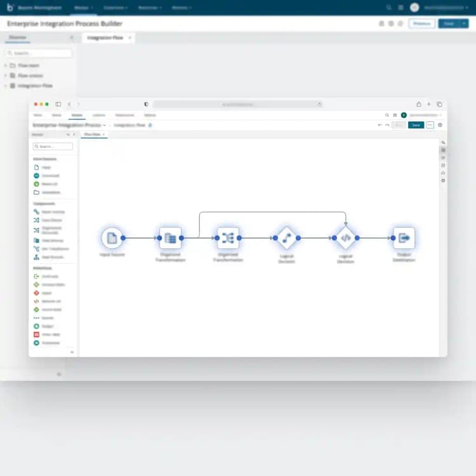Open the second navigation menu dropdown in background header
The width and height of the screenshot is (476, 476).
coord(116,7)
